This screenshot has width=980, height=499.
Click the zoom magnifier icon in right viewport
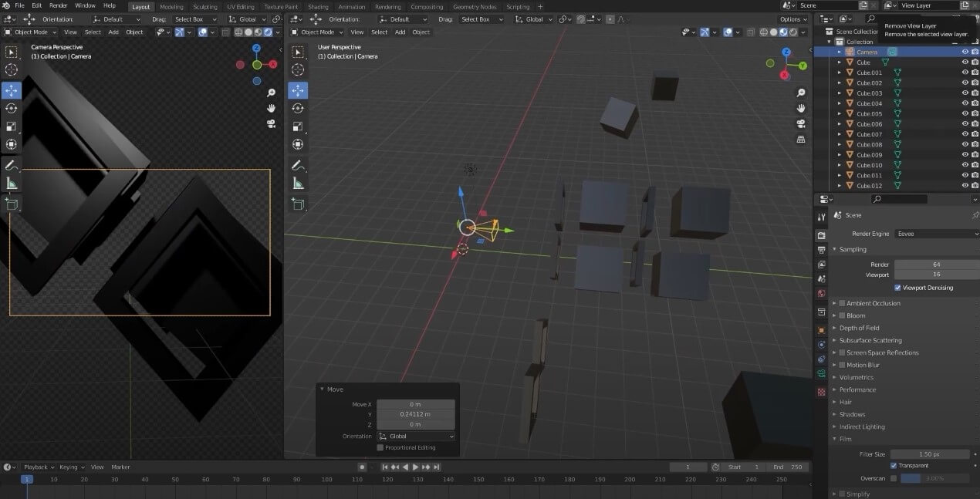(x=801, y=92)
